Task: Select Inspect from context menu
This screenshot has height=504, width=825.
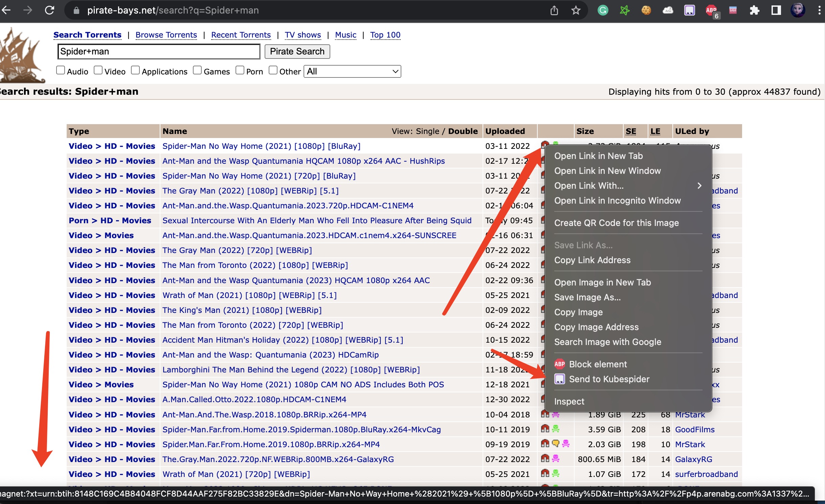Action: click(628, 402)
